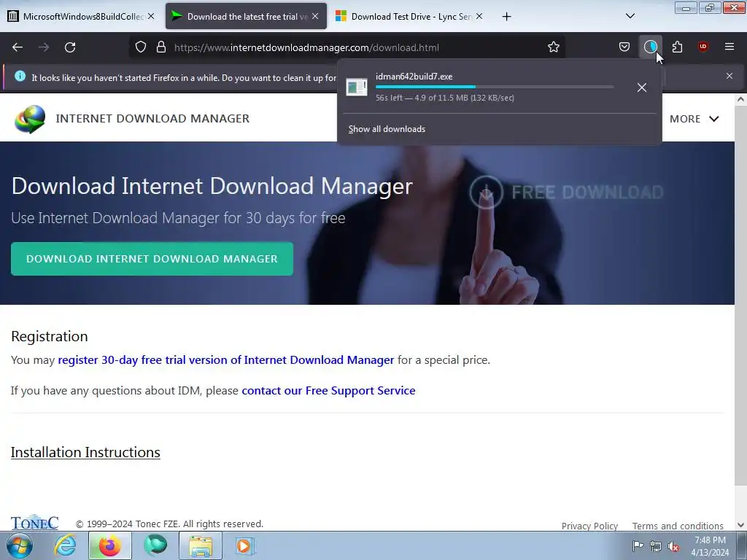Image resolution: width=747 pixels, height=560 pixels.
Task: Open the Windows Start menu
Action: click(20, 545)
